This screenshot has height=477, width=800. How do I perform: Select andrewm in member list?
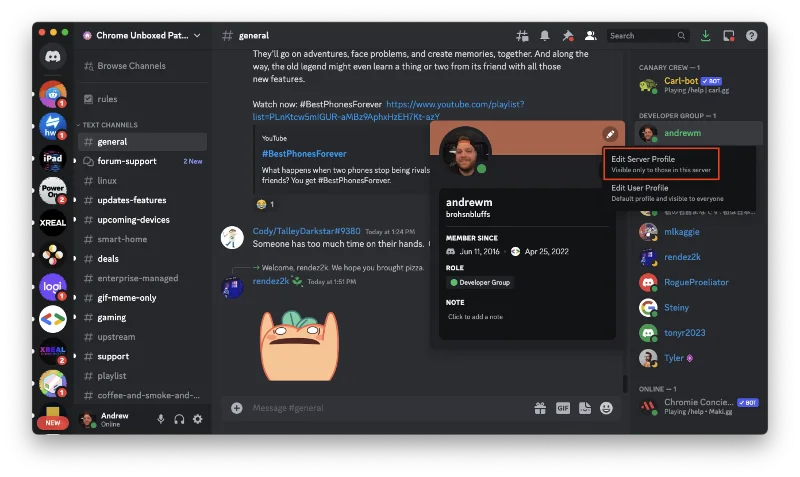click(x=698, y=133)
